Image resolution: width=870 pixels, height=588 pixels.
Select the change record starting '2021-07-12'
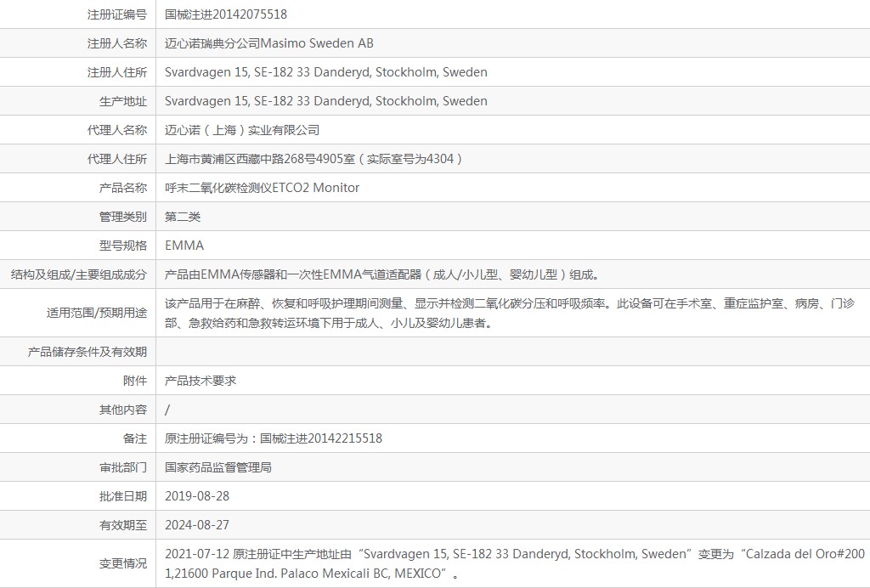[515, 563]
